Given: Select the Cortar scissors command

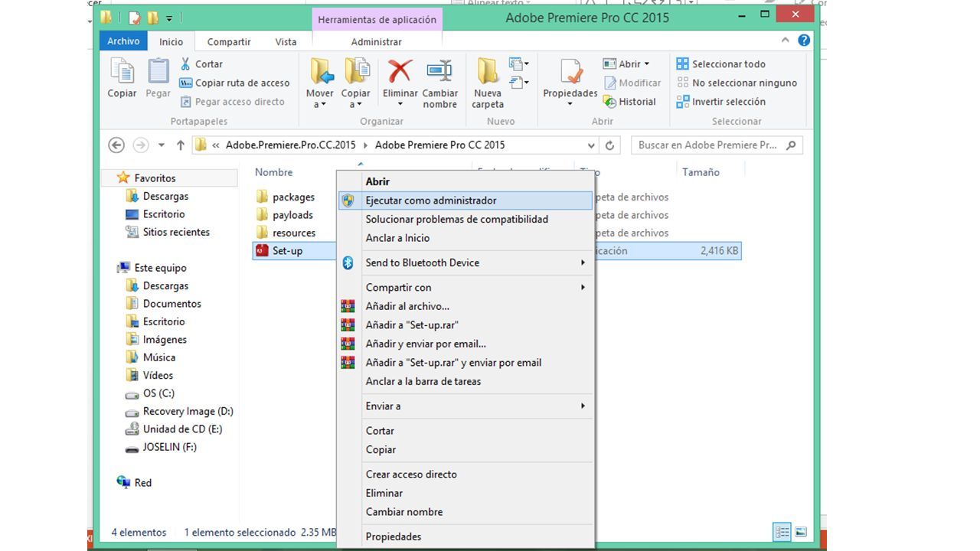Looking at the screenshot, I should point(201,64).
